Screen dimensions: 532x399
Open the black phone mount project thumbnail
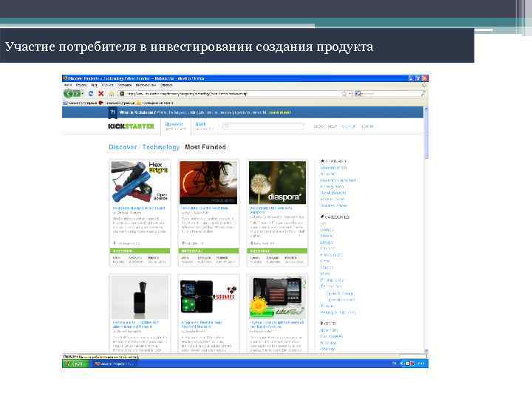click(x=140, y=297)
